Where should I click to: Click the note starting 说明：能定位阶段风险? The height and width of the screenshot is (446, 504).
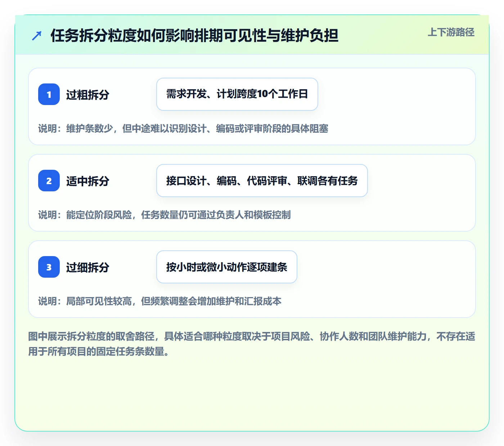click(x=165, y=215)
